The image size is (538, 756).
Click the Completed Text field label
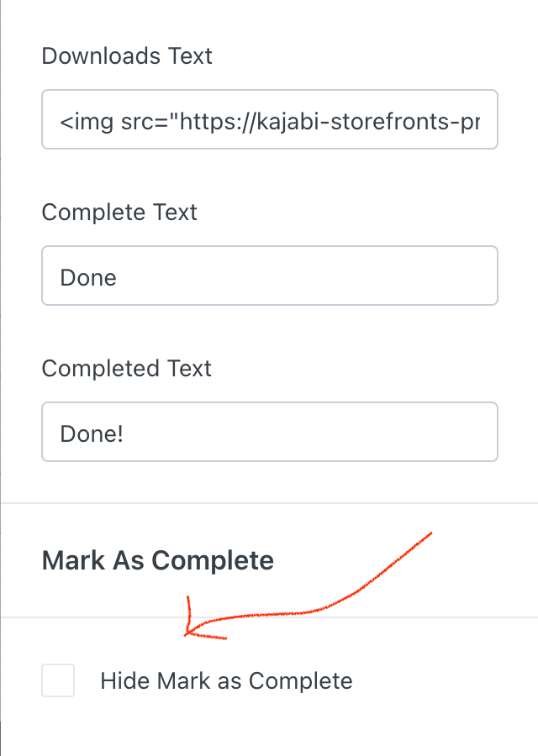(x=126, y=369)
